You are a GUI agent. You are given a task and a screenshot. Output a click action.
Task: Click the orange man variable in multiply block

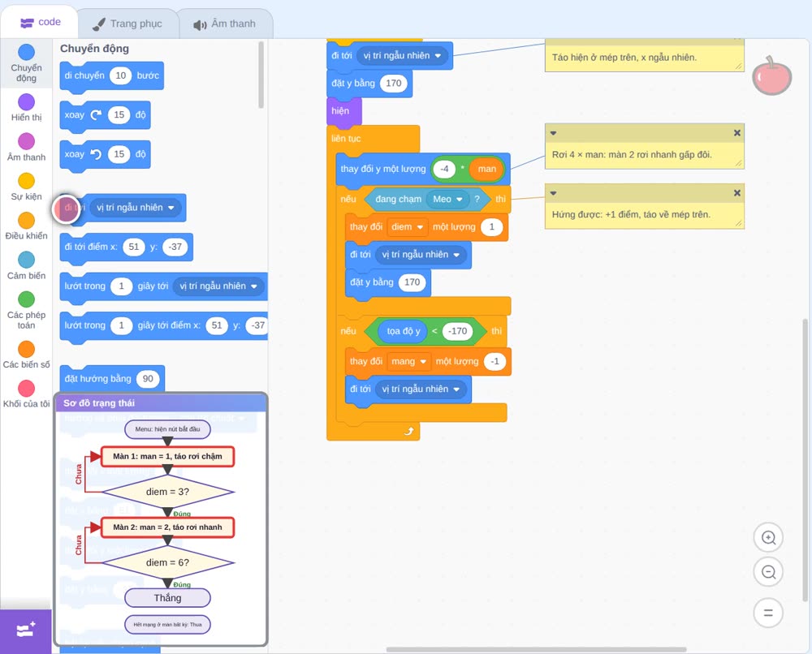[x=486, y=170]
